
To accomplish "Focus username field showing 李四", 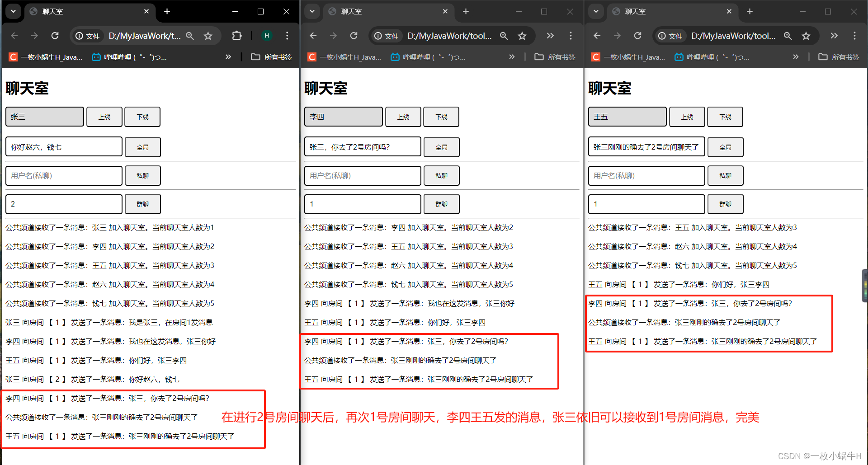I will (x=344, y=117).
